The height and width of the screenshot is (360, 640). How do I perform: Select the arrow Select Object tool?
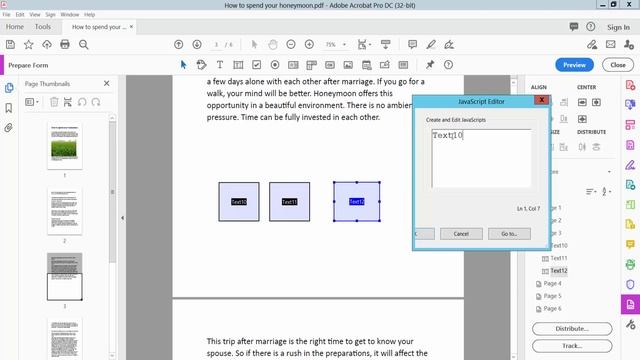pyautogui.click(x=183, y=65)
